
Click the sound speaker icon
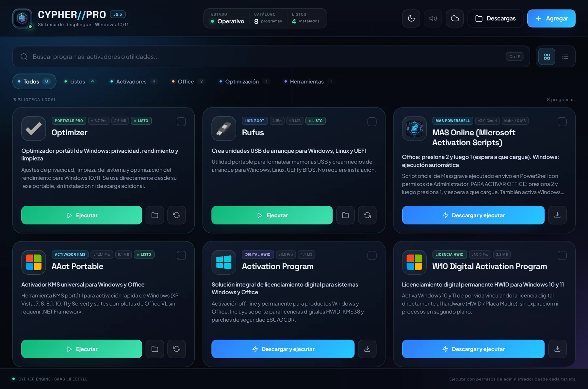tap(433, 18)
